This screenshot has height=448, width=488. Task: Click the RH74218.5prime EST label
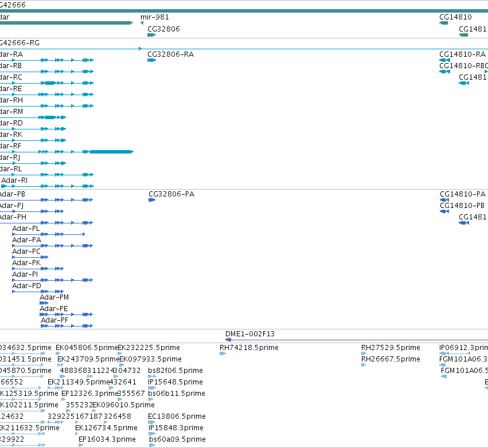249,348
